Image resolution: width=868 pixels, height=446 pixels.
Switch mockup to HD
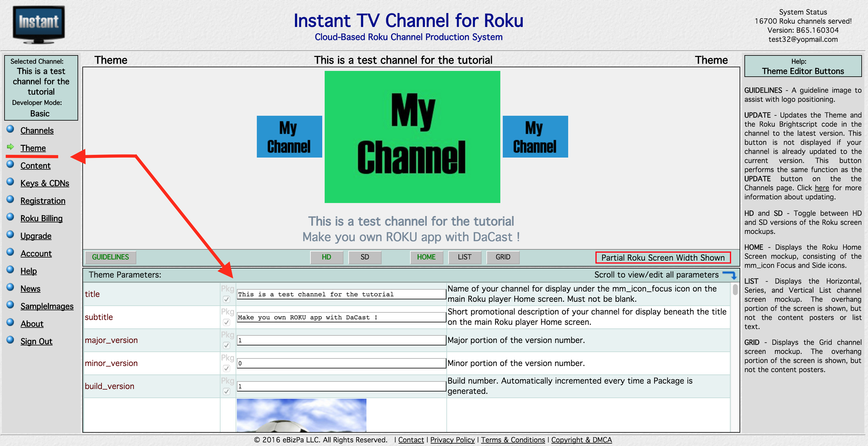click(326, 257)
